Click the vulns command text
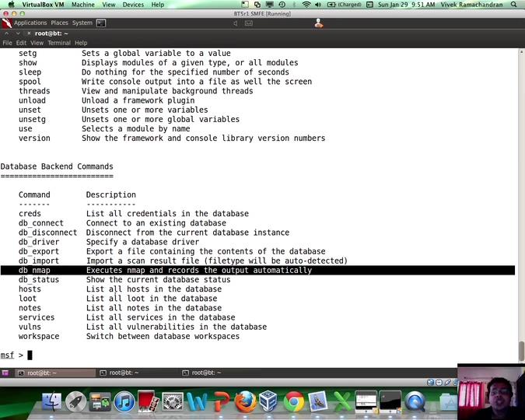The width and height of the screenshot is (525, 420). (30, 327)
